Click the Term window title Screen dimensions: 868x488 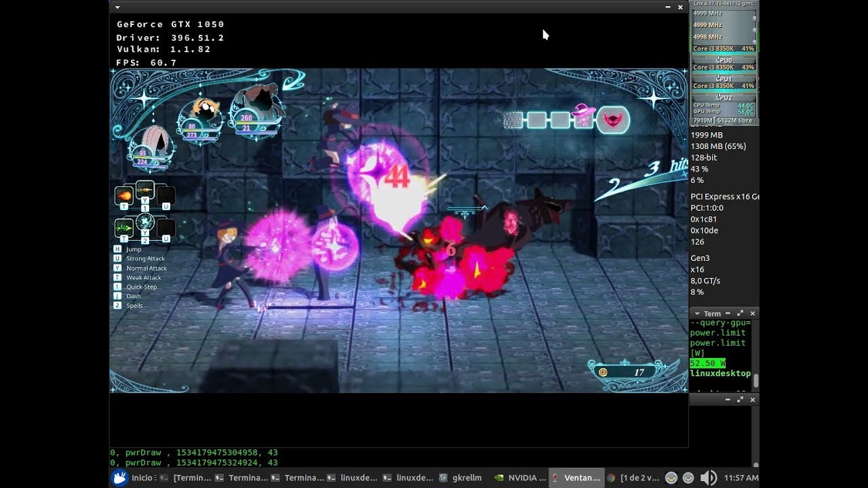712,314
